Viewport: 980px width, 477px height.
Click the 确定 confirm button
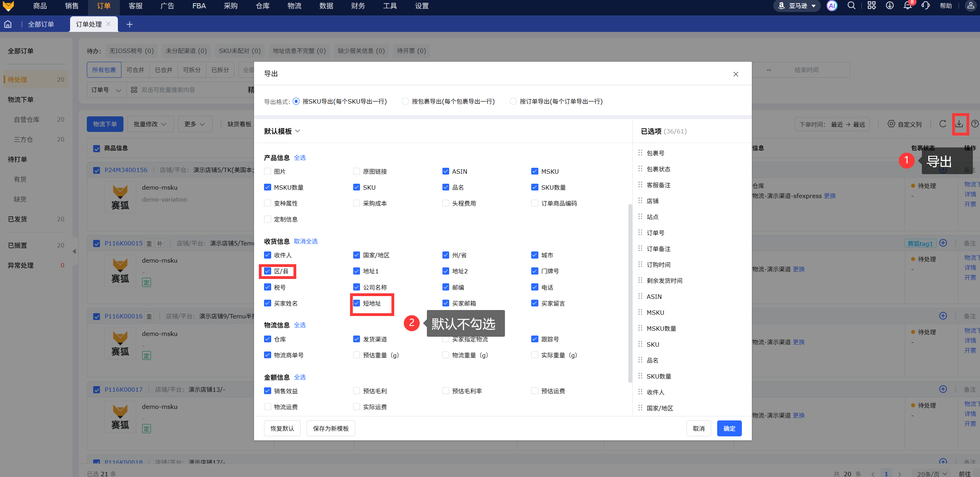click(729, 428)
